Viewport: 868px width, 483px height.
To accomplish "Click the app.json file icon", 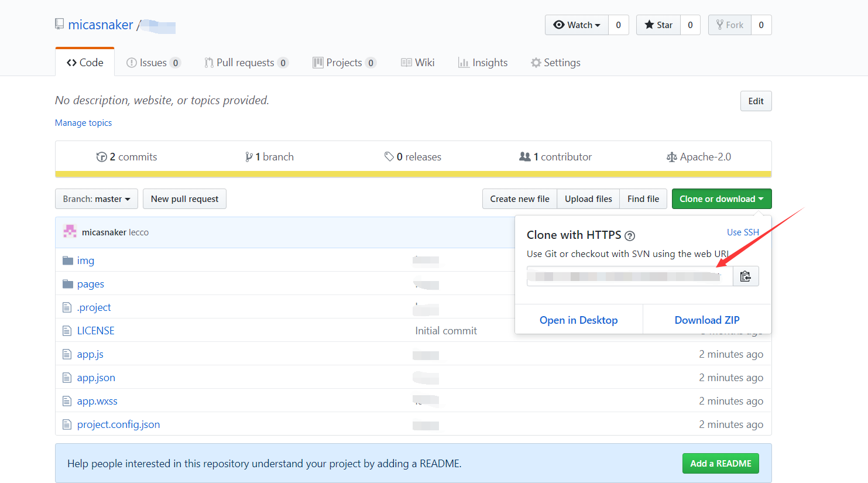I will [67, 378].
